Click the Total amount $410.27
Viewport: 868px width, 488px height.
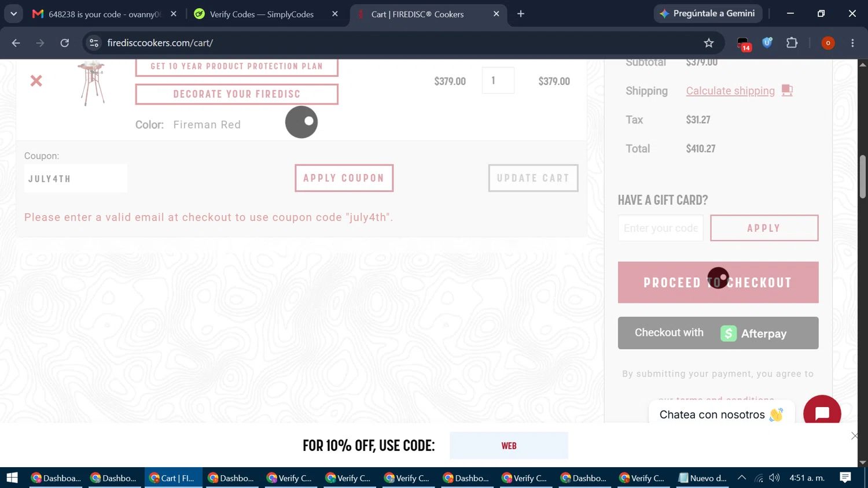701,149
